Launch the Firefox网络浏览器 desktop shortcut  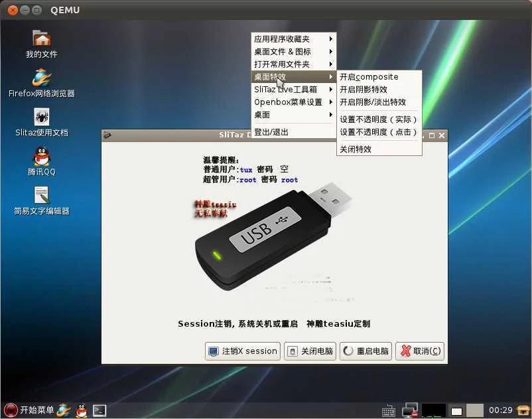click(42, 83)
